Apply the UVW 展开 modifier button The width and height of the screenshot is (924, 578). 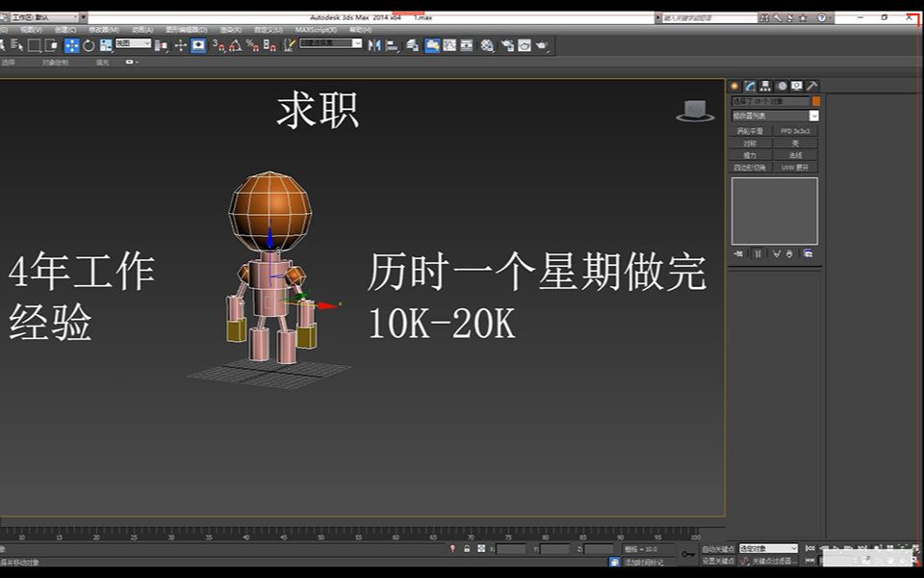tap(796, 167)
